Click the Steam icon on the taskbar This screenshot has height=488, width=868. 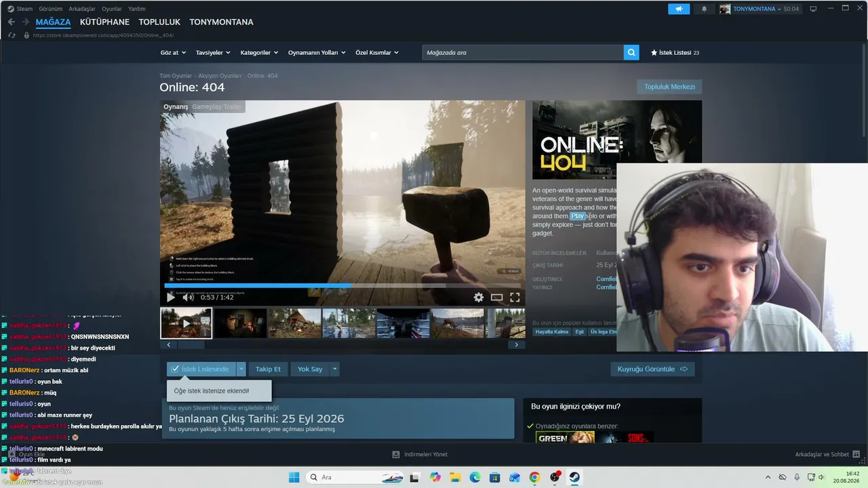coord(574,477)
